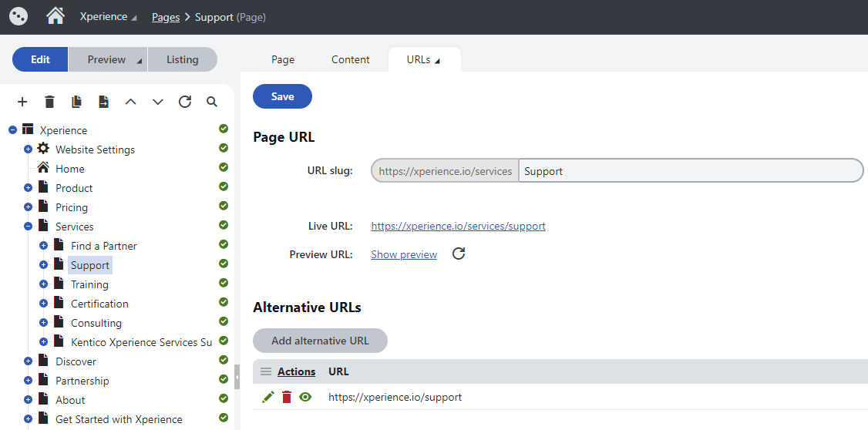Click the Home page house icon in tree

click(x=43, y=168)
